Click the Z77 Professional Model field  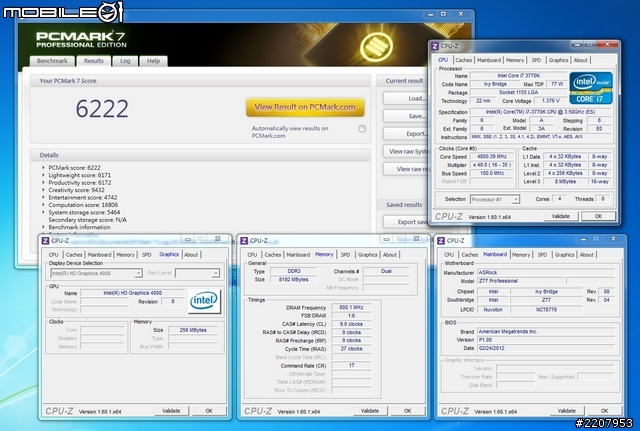[521, 281]
